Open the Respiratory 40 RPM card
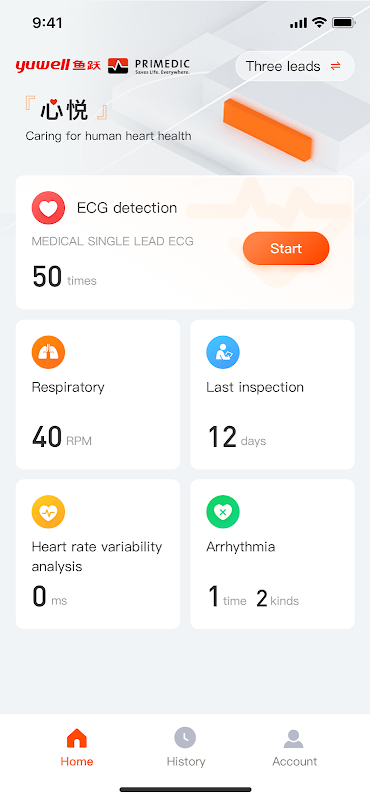 (98, 394)
